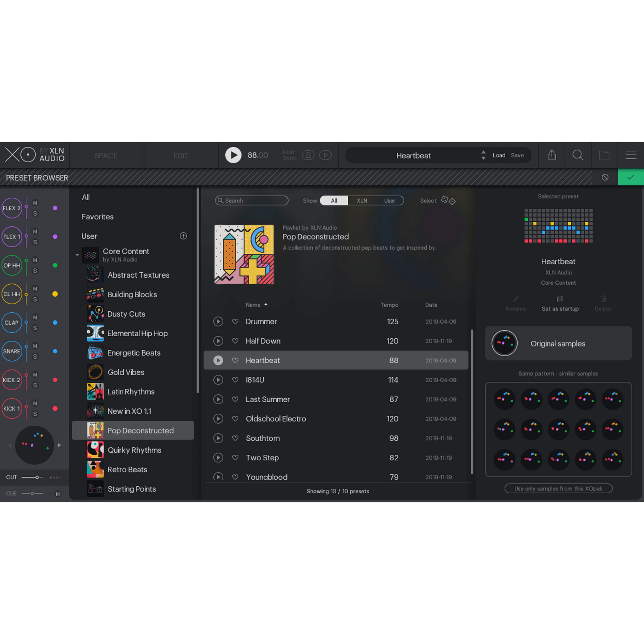This screenshot has width=644, height=644.
Task: Show only User presets
Action: [x=389, y=200]
